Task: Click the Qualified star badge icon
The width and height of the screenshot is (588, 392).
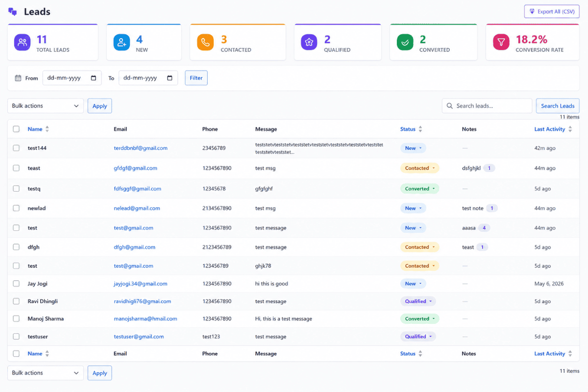Action: [x=309, y=42]
